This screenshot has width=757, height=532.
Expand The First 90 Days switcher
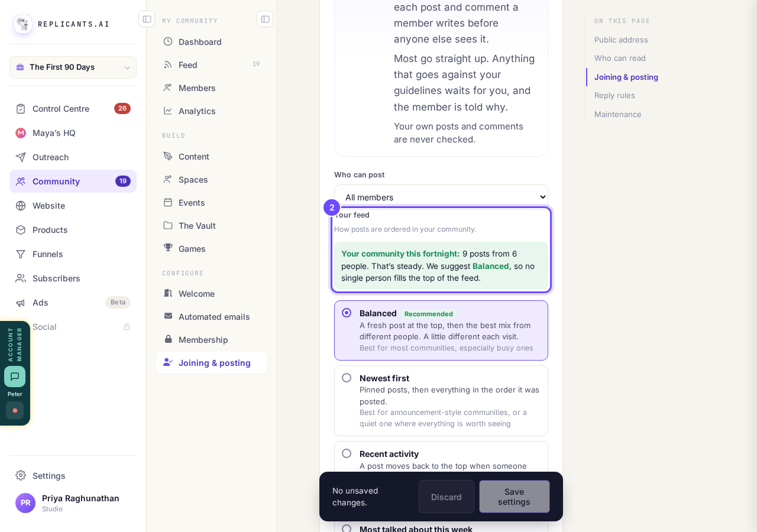click(x=73, y=67)
